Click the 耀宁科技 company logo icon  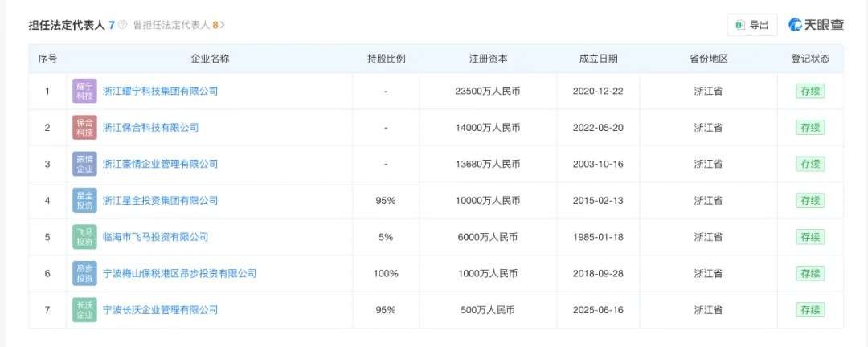coord(84,91)
